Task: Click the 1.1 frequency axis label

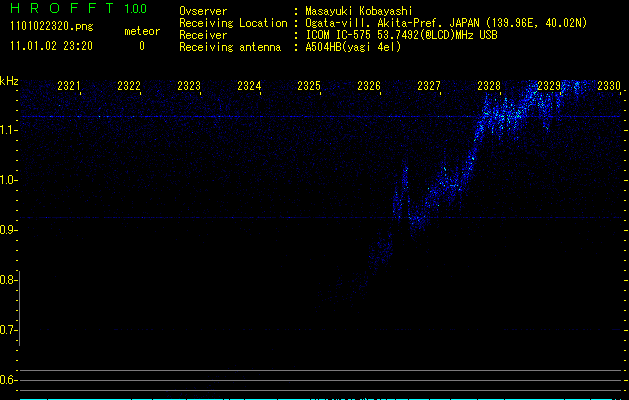Action: pos(7,130)
